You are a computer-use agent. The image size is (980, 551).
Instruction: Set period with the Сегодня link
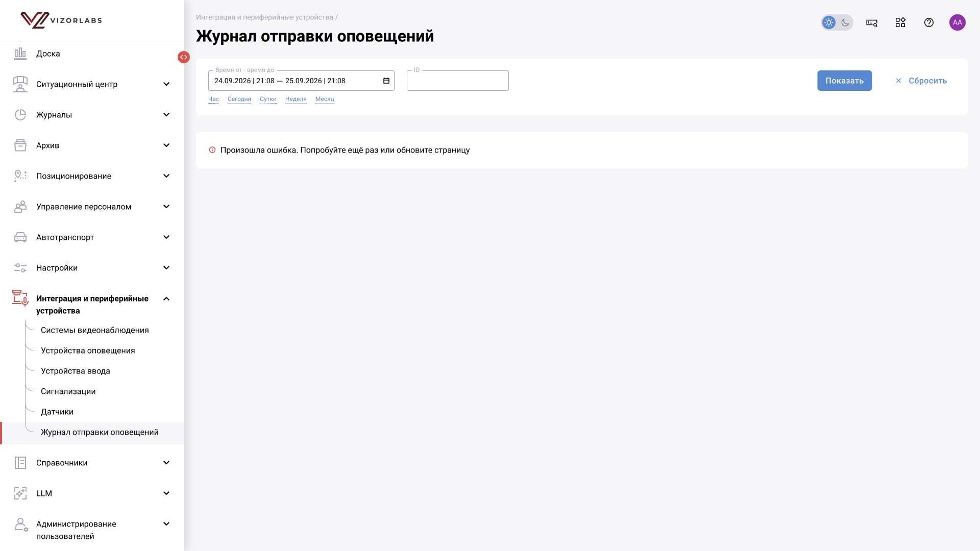239,99
